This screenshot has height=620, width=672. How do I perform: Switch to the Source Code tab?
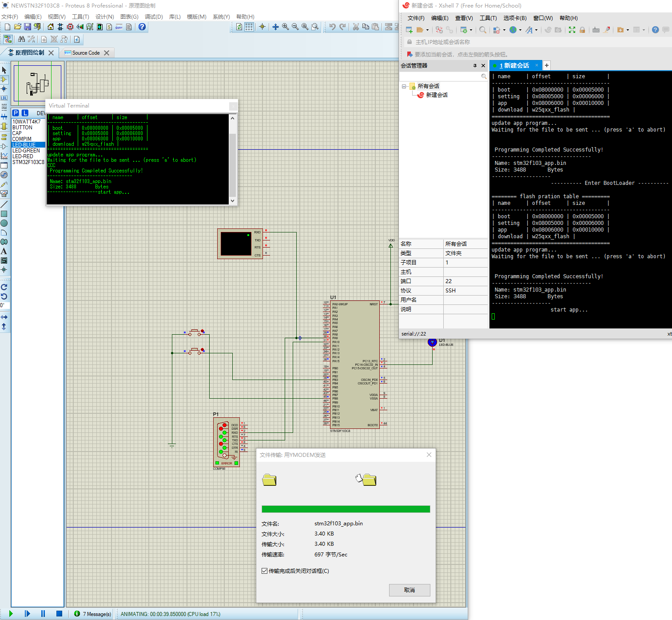coord(86,53)
